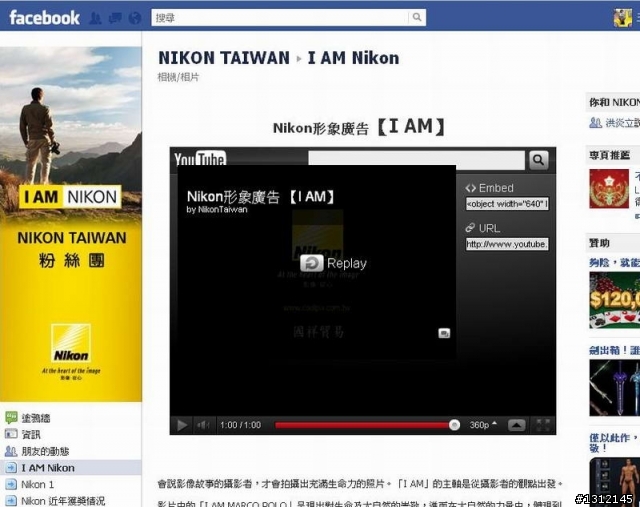The height and width of the screenshot is (507, 640).
Task: Click the yellow Nikon logo in cover image
Action: [x=71, y=343]
